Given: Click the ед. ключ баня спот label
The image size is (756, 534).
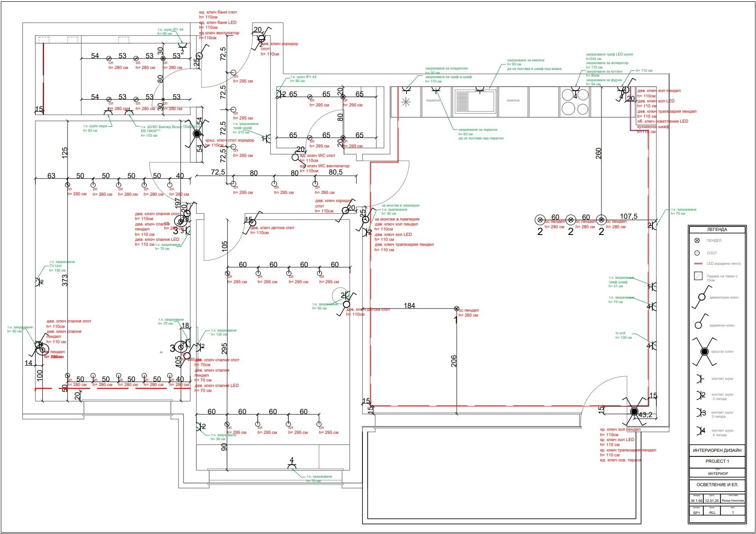Looking at the screenshot, I should tap(218, 12).
